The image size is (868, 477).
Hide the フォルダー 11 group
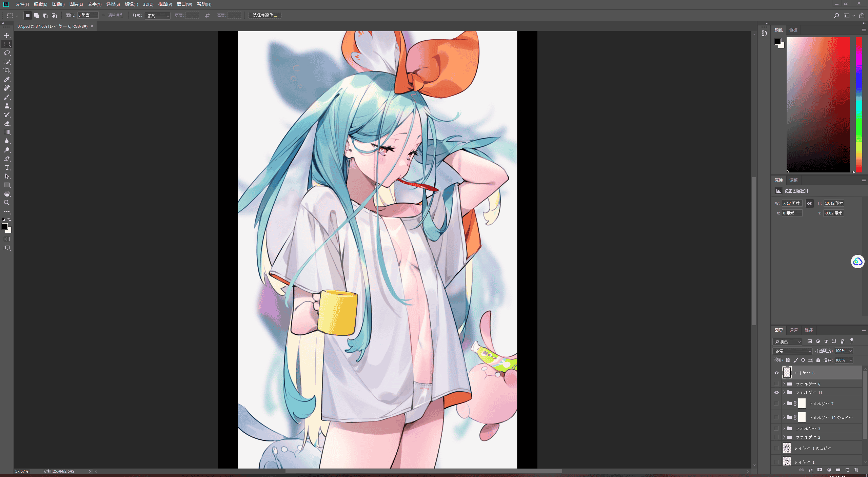(776, 392)
